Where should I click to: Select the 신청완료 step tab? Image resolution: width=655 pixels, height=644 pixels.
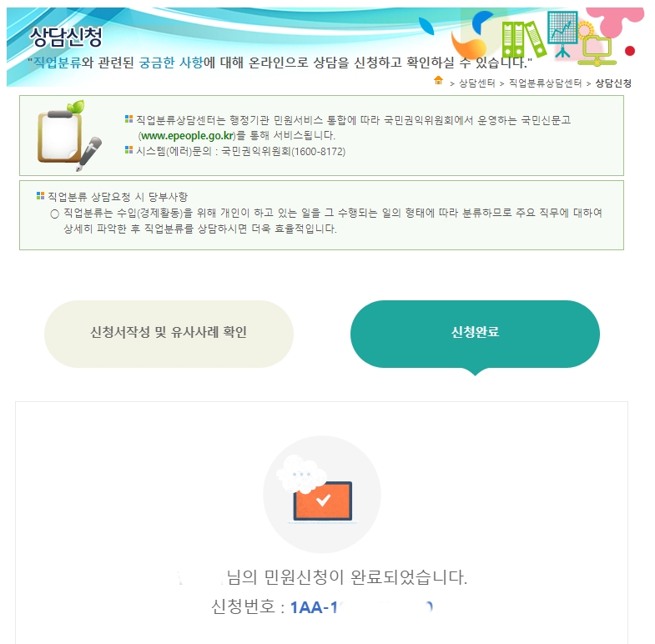(475, 334)
